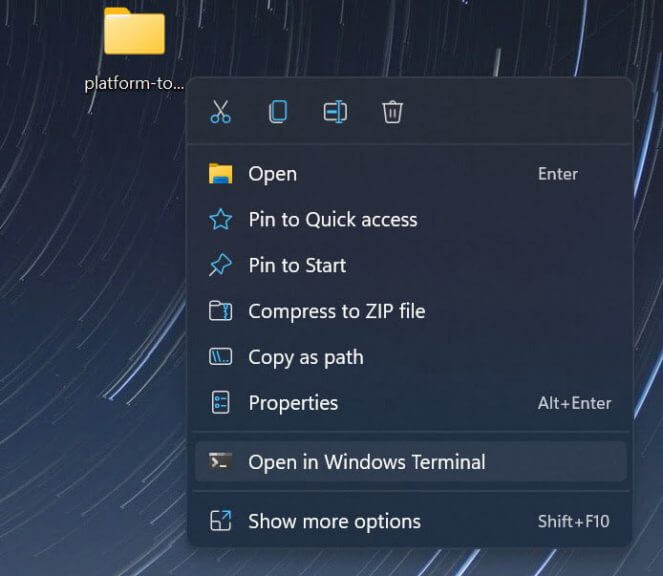The width and height of the screenshot is (663, 576).
Task: Click the Cut scissors icon
Action: [221, 112]
